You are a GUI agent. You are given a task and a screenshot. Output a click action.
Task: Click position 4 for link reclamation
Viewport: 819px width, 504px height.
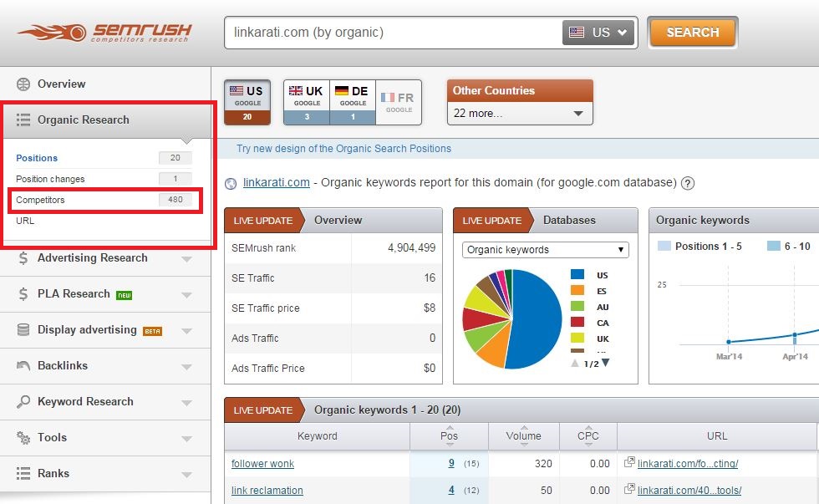[451, 490]
